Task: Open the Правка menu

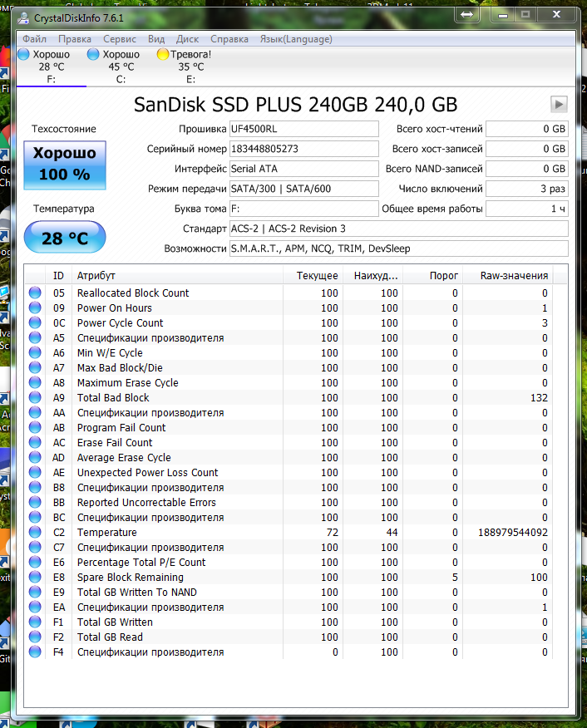Action: tap(75, 39)
